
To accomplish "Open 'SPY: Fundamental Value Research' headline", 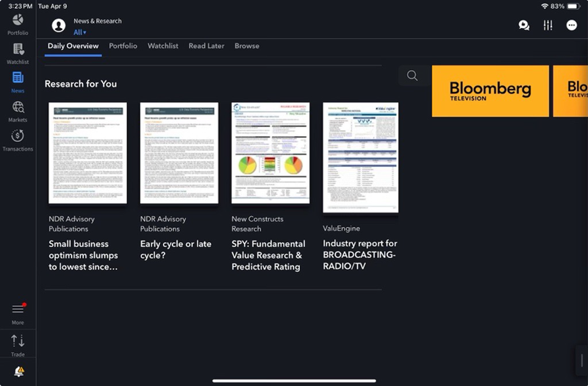I will (268, 255).
